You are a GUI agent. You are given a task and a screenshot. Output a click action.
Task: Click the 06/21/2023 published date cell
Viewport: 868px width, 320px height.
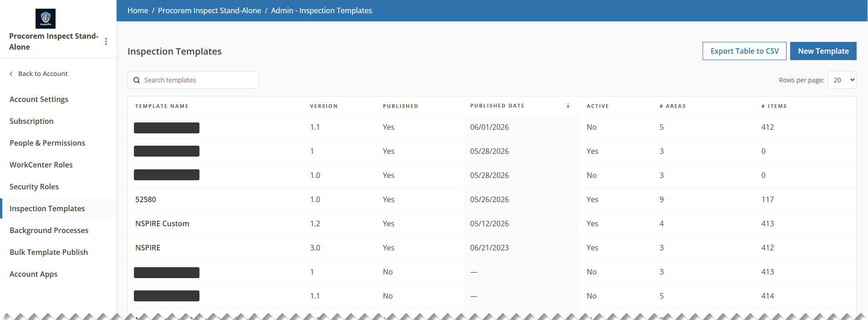(x=490, y=248)
